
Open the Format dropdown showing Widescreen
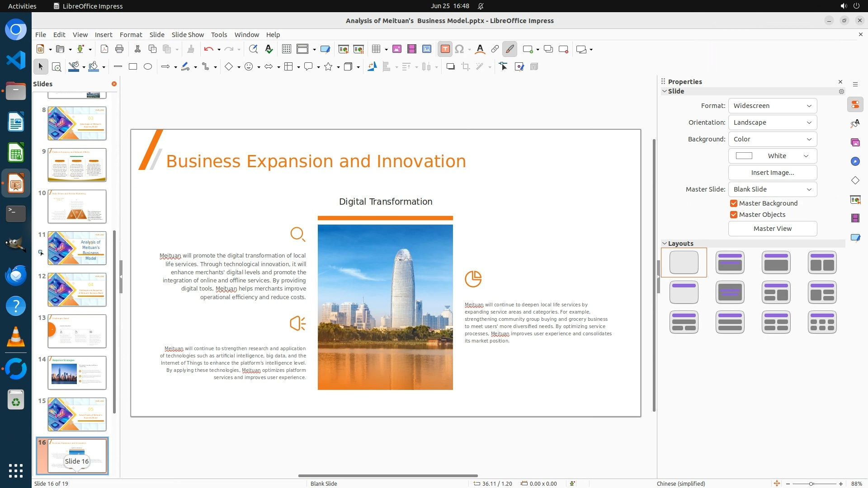772,106
